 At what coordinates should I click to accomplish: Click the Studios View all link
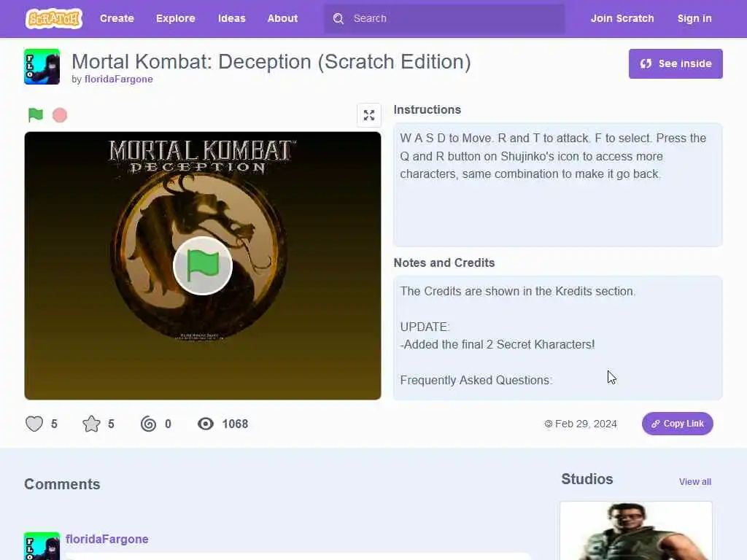tap(695, 482)
